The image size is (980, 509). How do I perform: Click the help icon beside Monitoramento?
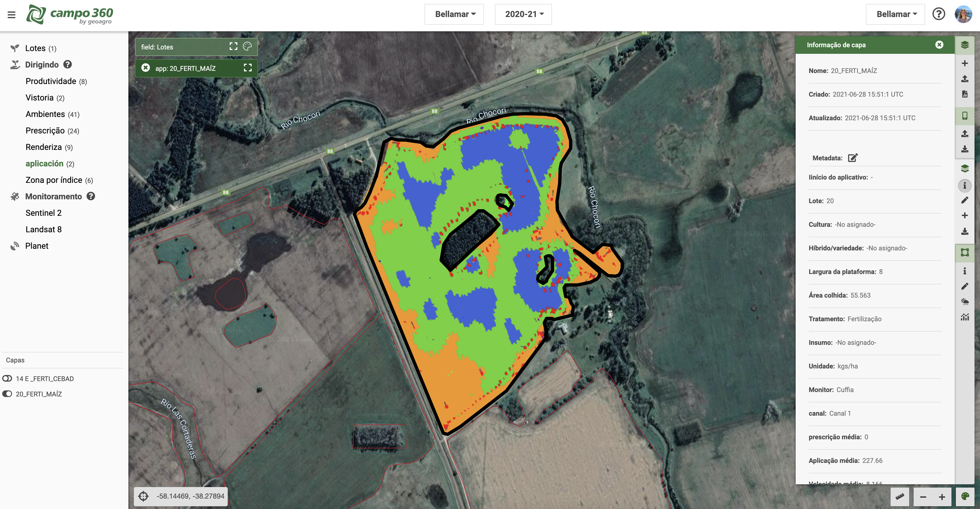91,196
